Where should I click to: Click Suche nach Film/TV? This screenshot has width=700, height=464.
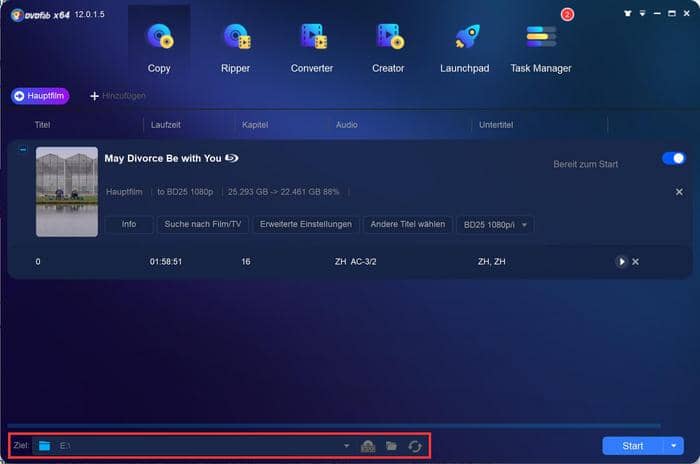pyautogui.click(x=203, y=224)
